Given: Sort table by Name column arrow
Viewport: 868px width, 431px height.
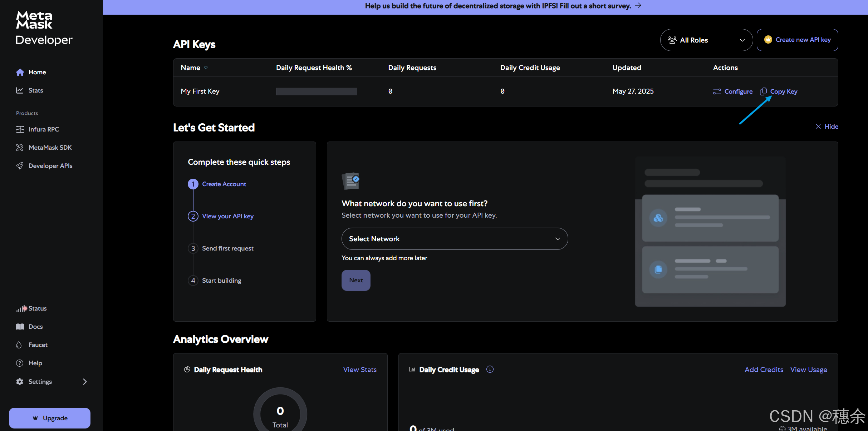Looking at the screenshot, I should point(206,68).
